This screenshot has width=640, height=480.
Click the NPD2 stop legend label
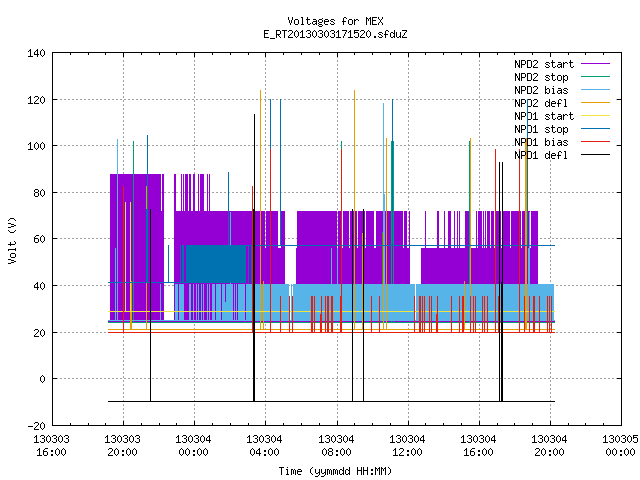click(541, 77)
